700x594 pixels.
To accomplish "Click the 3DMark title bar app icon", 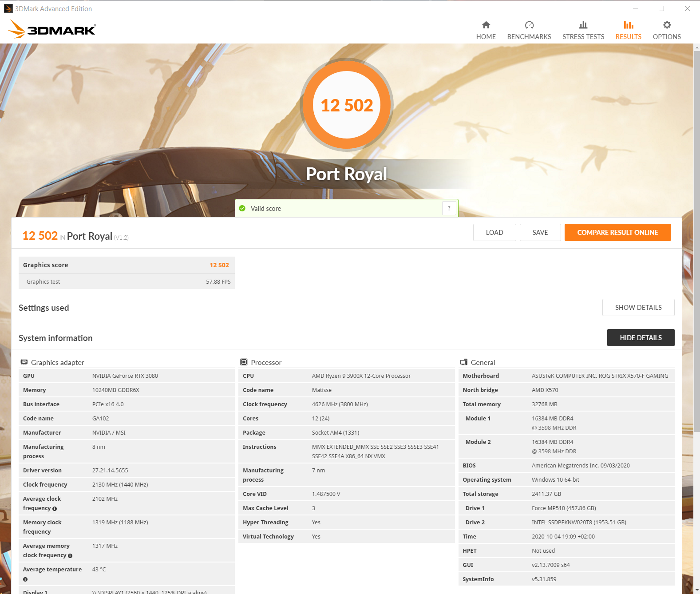I will (8, 8).
